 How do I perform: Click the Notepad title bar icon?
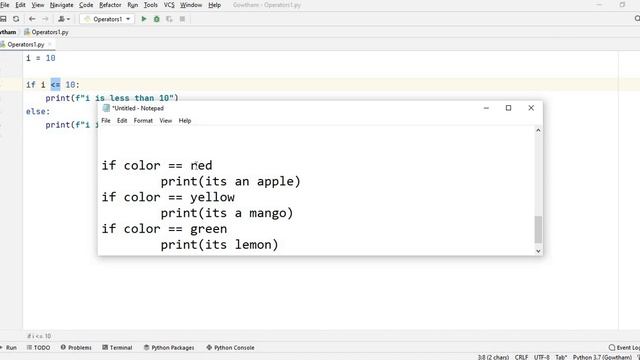(x=106, y=108)
